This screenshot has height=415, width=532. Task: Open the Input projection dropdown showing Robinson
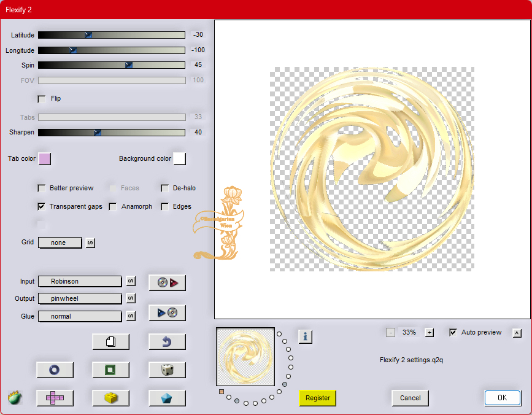[80, 281]
